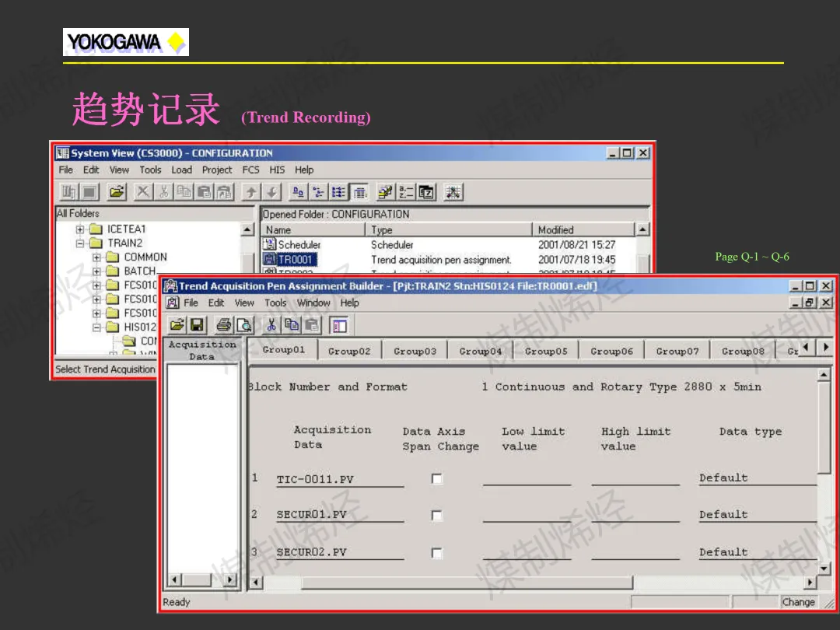Click the Builder vertical scrollbar down arrow

[x=824, y=568]
